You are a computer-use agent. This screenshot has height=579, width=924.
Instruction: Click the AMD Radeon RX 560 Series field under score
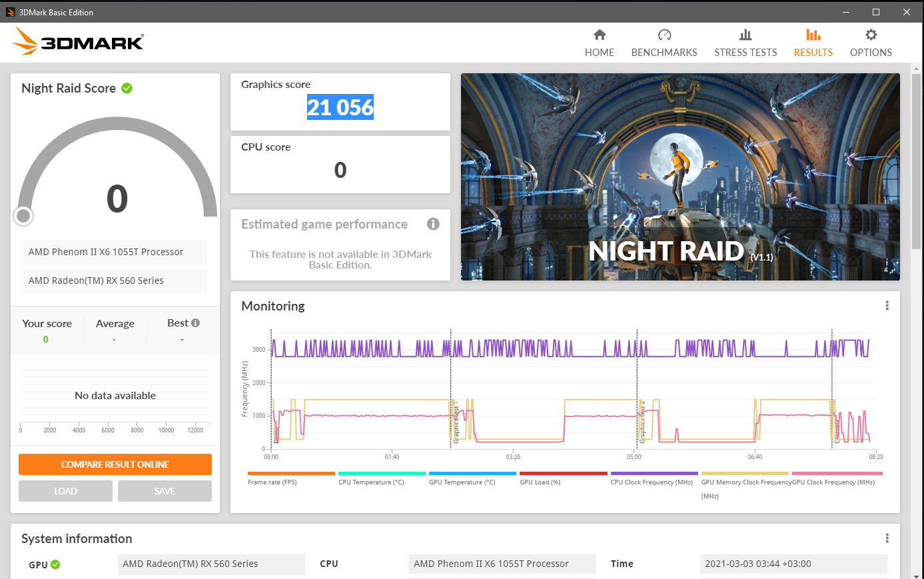click(x=115, y=281)
